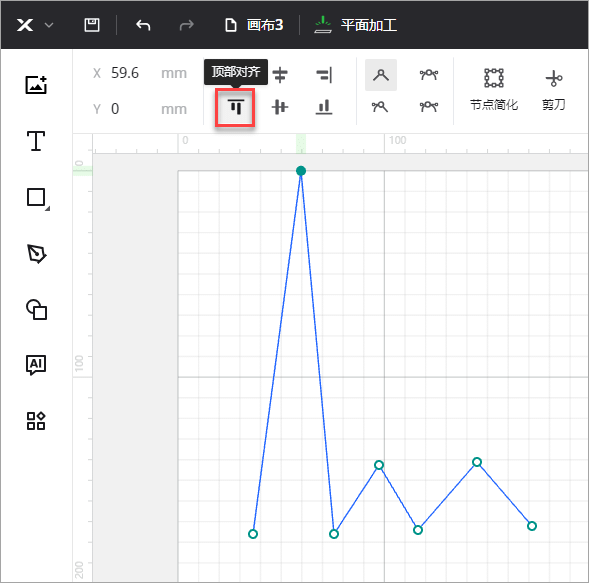Click the right align button

coord(324,74)
